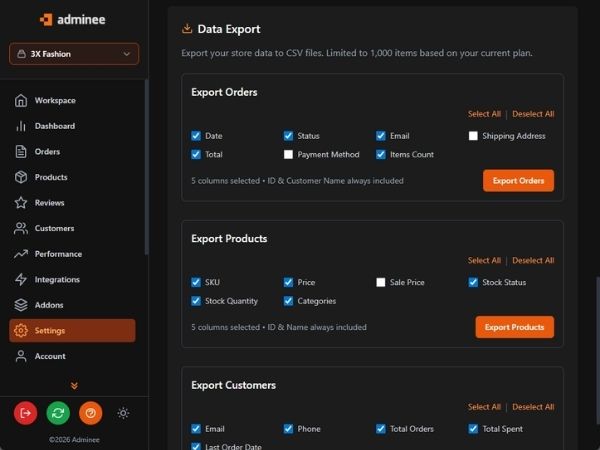Enable the Payment Method checkbox
The width and height of the screenshot is (600, 450).
tap(288, 154)
